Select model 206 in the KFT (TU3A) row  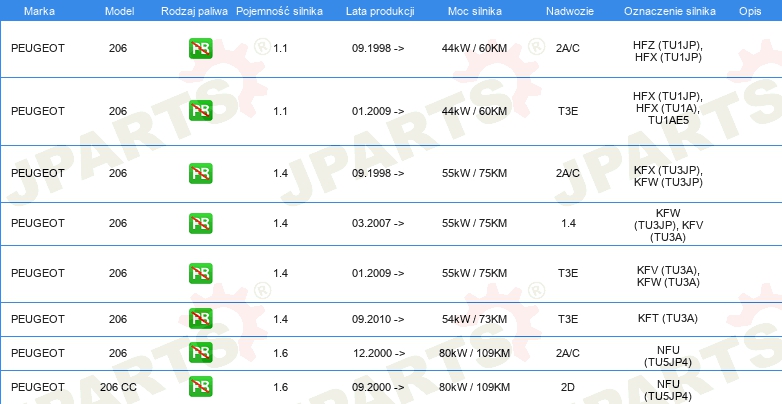tap(118, 319)
